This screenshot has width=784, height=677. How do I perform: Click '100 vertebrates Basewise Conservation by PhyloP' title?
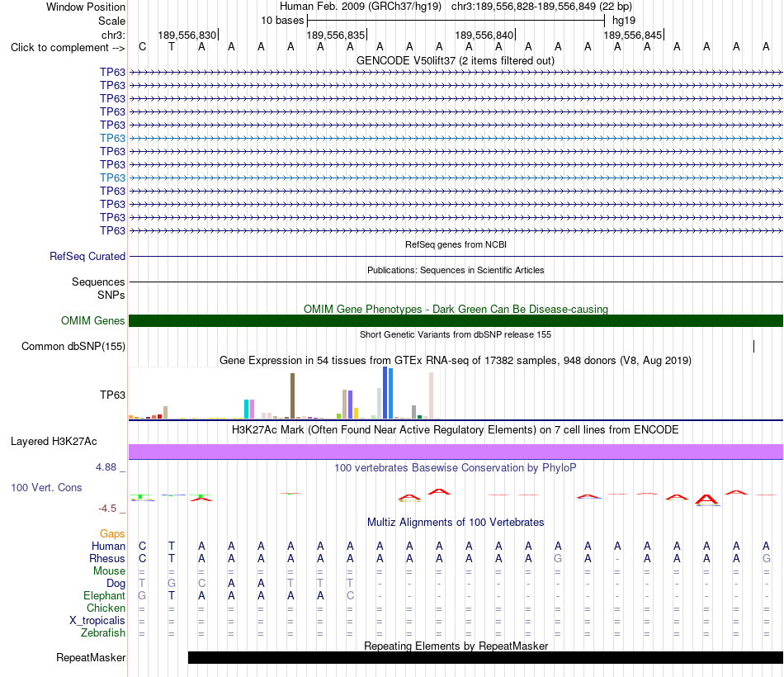click(x=456, y=468)
